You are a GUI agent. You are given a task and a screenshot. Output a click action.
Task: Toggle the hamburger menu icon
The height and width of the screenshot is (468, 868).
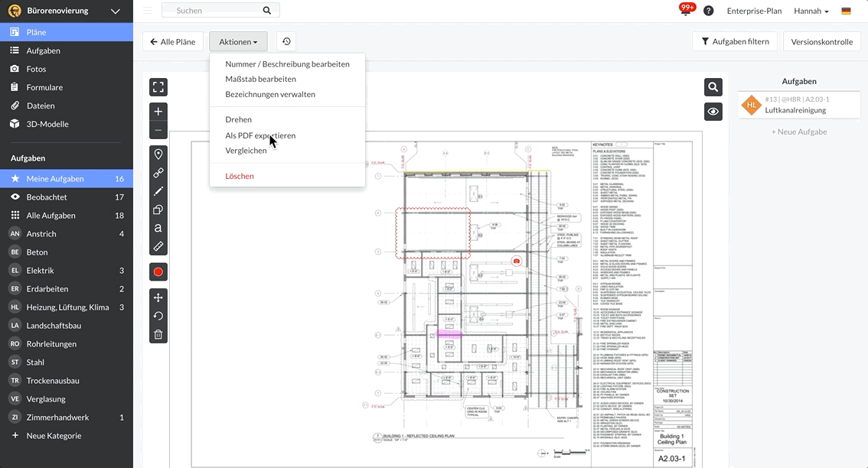click(x=147, y=11)
